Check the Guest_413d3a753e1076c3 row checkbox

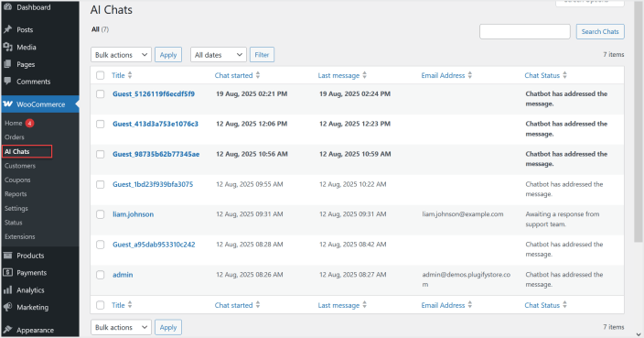(x=101, y=124)
